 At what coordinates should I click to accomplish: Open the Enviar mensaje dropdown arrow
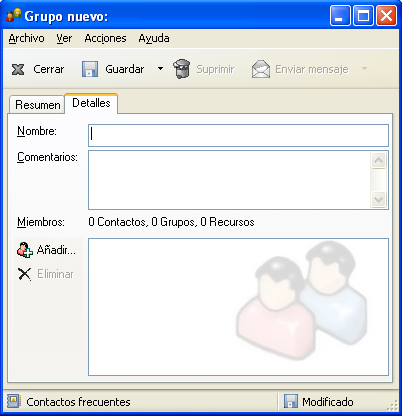coord(364,69)
